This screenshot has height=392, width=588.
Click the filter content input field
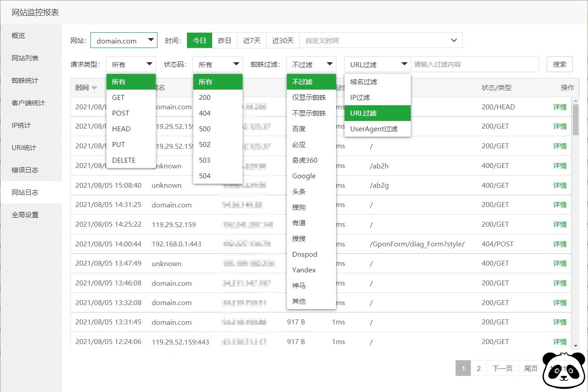tap(474, 65)
